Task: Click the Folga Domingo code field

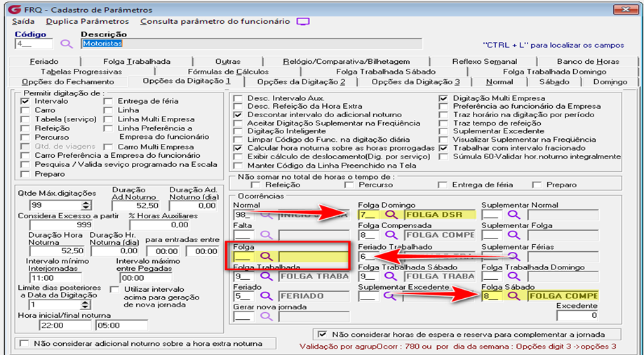Action: 369,215
